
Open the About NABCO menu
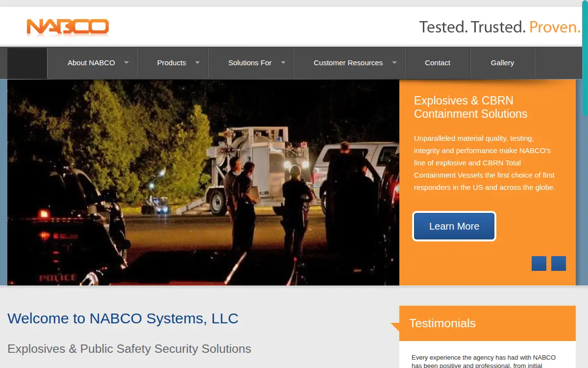[x=91, y=63]
